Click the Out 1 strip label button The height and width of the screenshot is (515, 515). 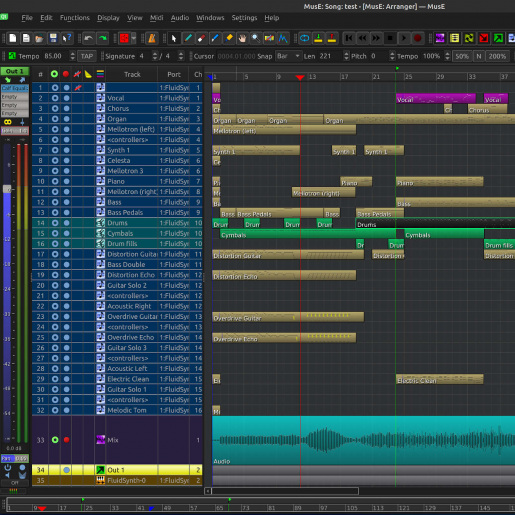click(15, 71)
